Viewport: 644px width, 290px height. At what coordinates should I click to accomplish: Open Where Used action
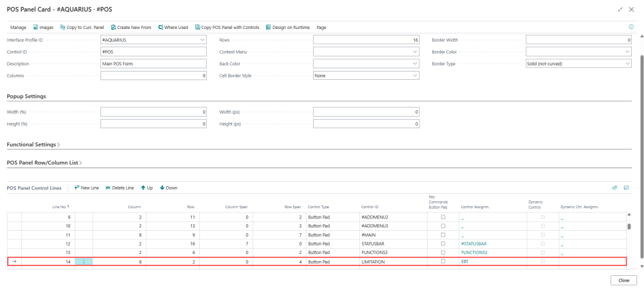point(173,28)
